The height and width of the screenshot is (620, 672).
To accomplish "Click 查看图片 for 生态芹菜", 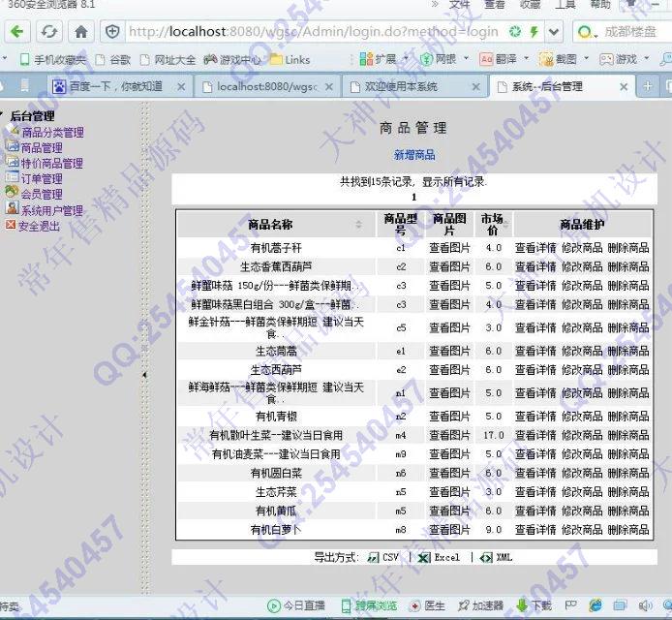I will pyautogui.click(x=449, y=492).
